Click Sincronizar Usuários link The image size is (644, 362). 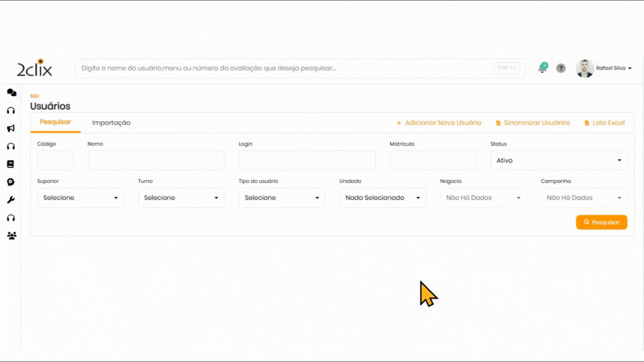[x=533, y=123]
